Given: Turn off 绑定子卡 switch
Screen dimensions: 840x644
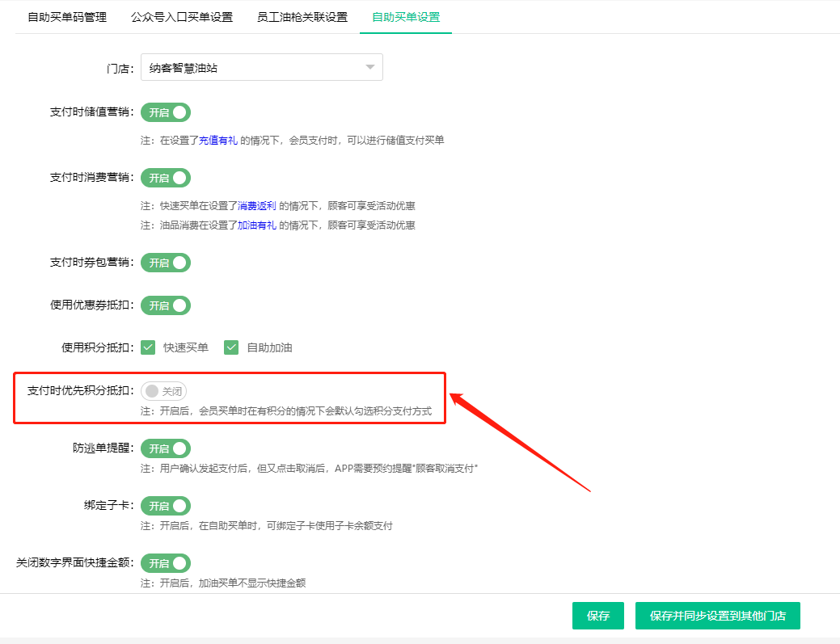Looking at the screenshot, I should tap(165, 506).
